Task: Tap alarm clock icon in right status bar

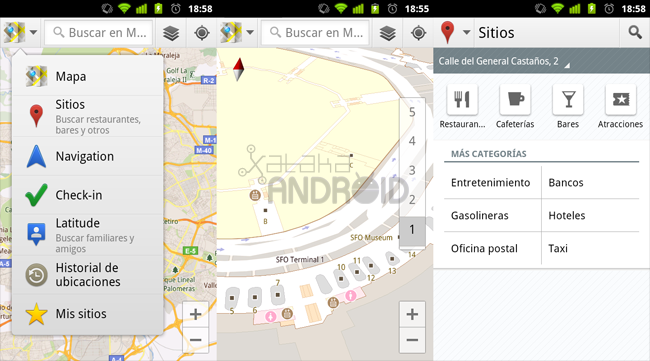Action: [609, 8]
